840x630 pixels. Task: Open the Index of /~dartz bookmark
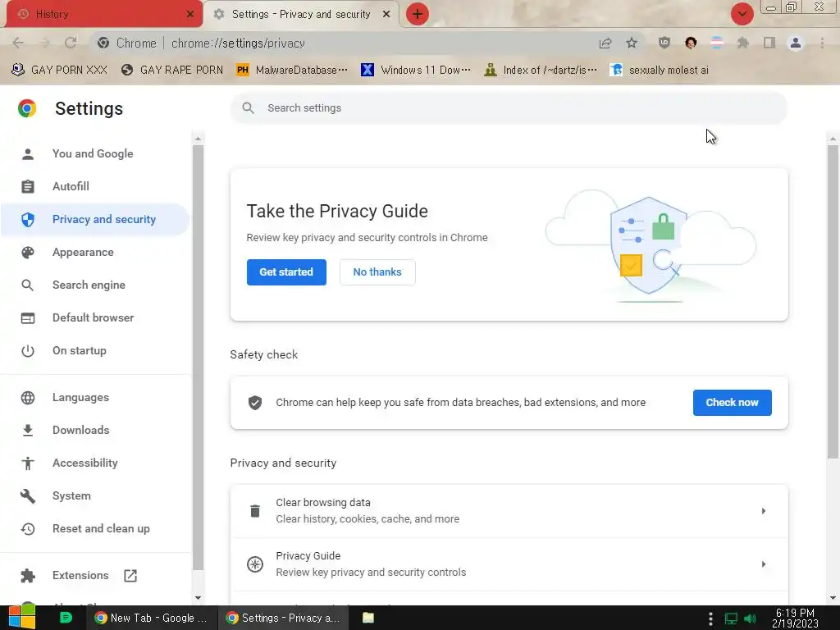pyautogui.click(x=540, y=71)
